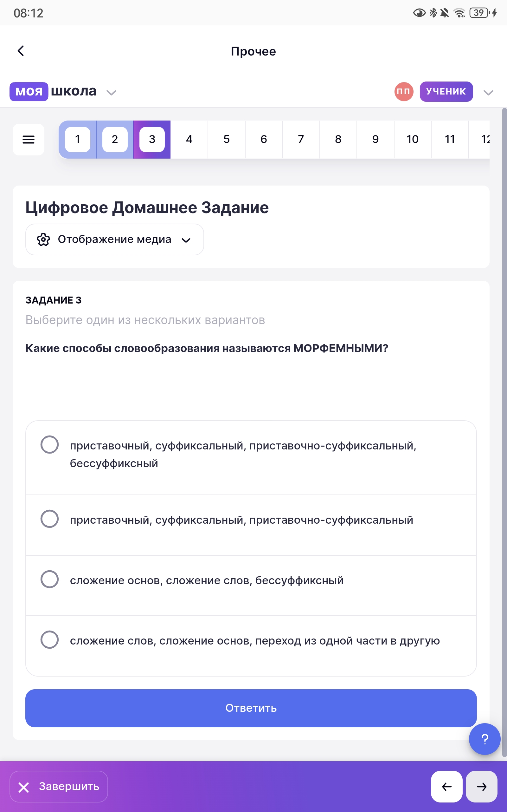Go to the previous task with left arrow
The width and height of the screenshot is (507, 812).
[446, 787]
